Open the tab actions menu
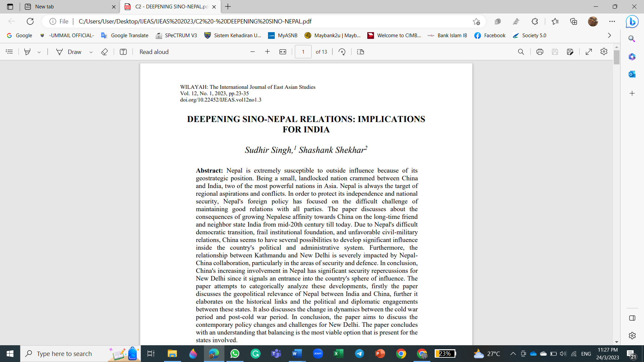 [10, 7]
